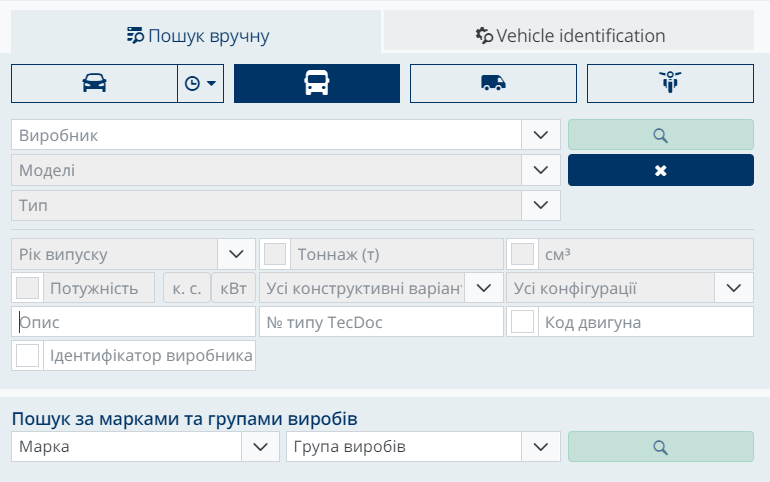Open the Рік випуску dropdown

pos(236,254)
